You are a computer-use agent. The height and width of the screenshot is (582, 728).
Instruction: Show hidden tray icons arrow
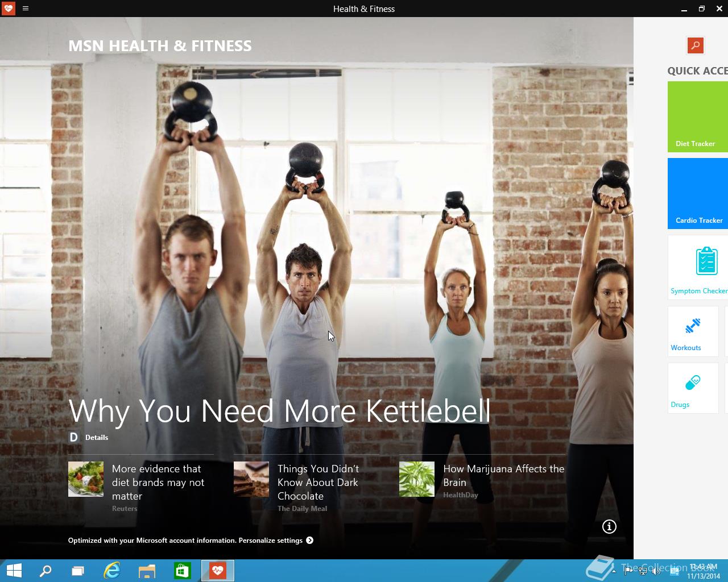614,571
